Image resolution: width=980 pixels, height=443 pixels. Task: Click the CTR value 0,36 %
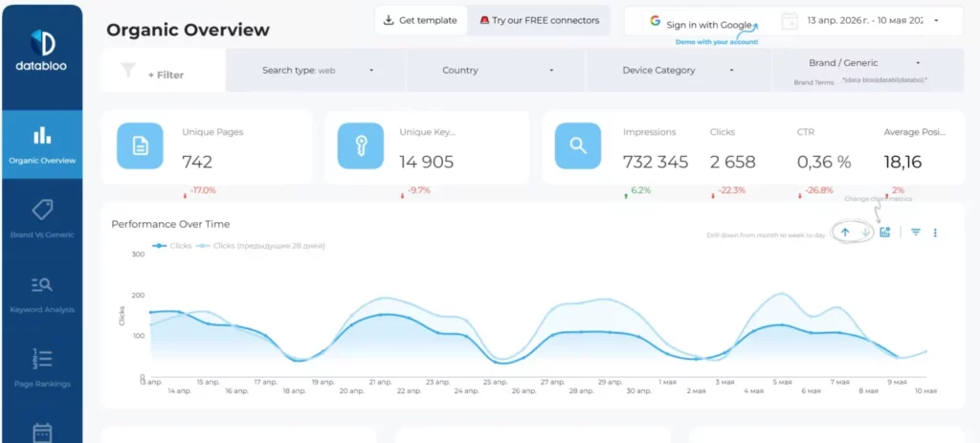tap(824, 163)
